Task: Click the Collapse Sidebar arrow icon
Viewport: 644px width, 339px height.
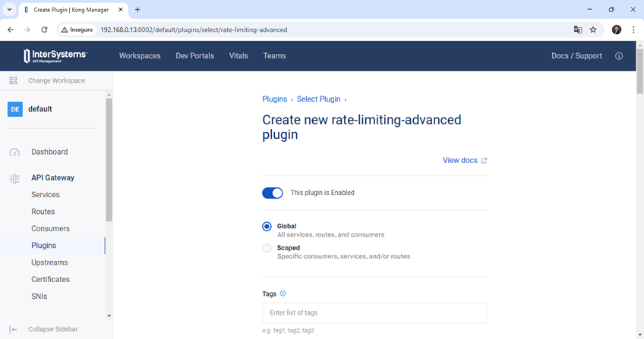Action: tap(14, 329)
